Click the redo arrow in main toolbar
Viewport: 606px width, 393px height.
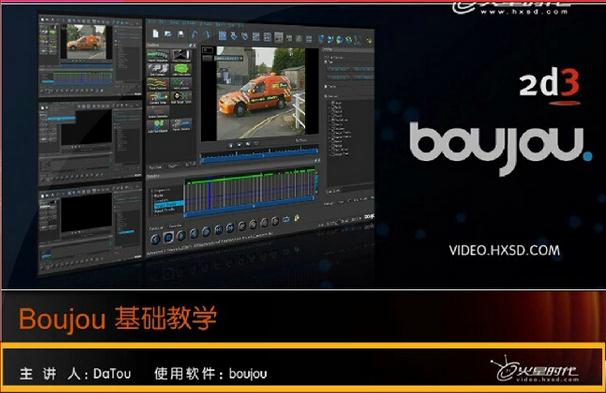pos(207,35)
